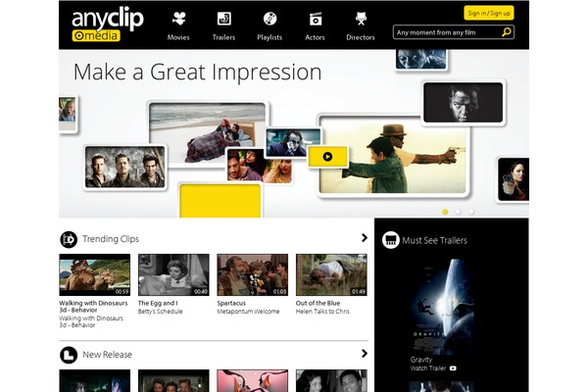588x392 pixels.
Task: Open the New Release heading link
Action: tap(107, 355)
